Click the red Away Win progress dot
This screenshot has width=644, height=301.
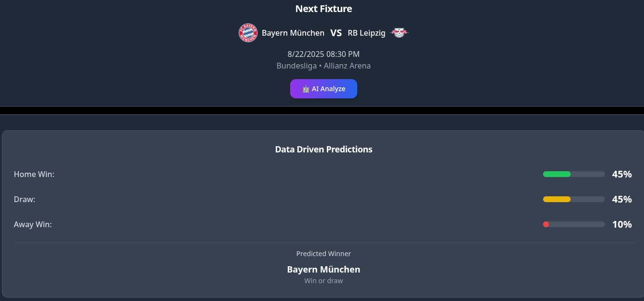click(x=546, y=224)
